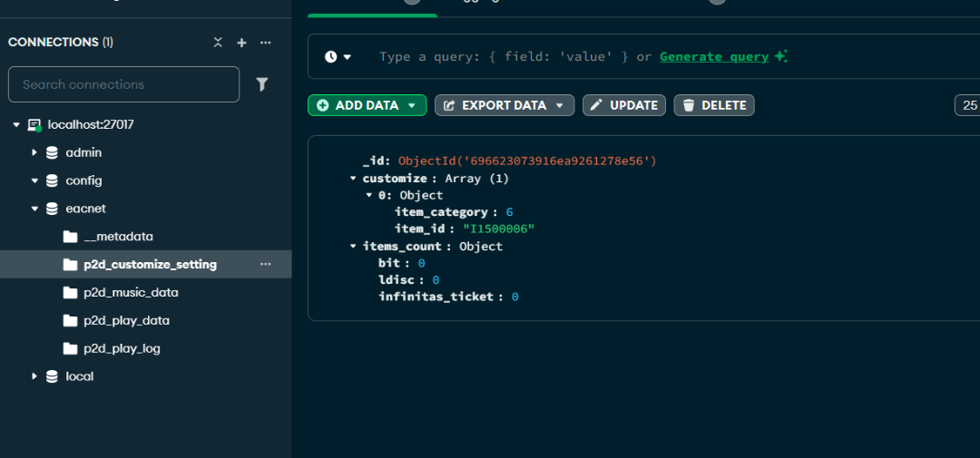Expand the local database
980x458 pixels.
34,376
